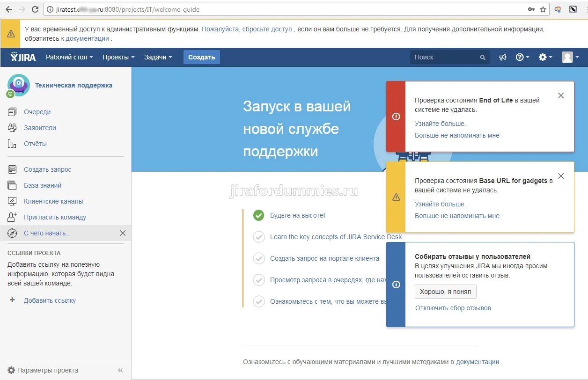This screenshot has height=380, width=588.
Task: Click the Пригласить команду icon
Action: pyautogui.click(x=12, y=217)
